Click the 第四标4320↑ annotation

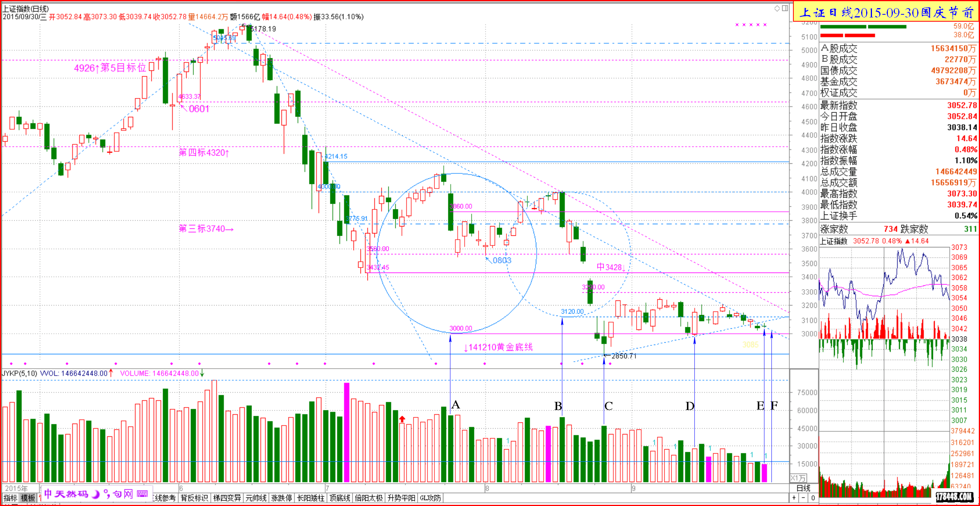204,153
